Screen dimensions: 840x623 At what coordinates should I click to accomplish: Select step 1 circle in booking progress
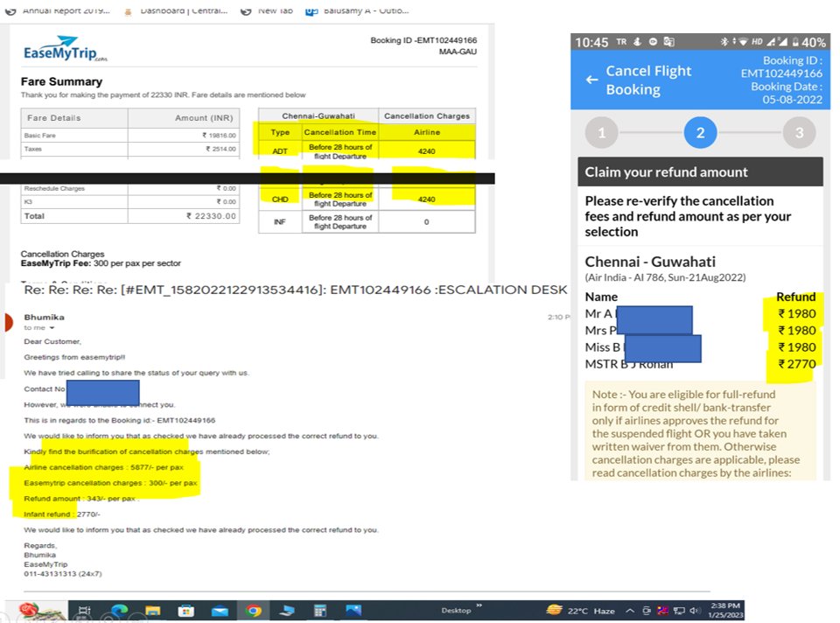(x=602, y=132)
